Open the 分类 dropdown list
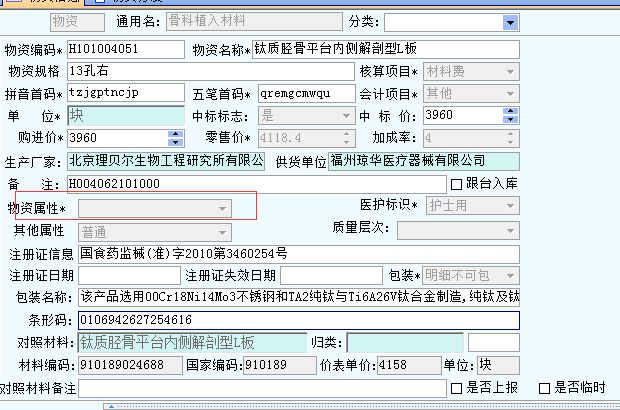Screen dimensions: 620x410 (510, 23)
